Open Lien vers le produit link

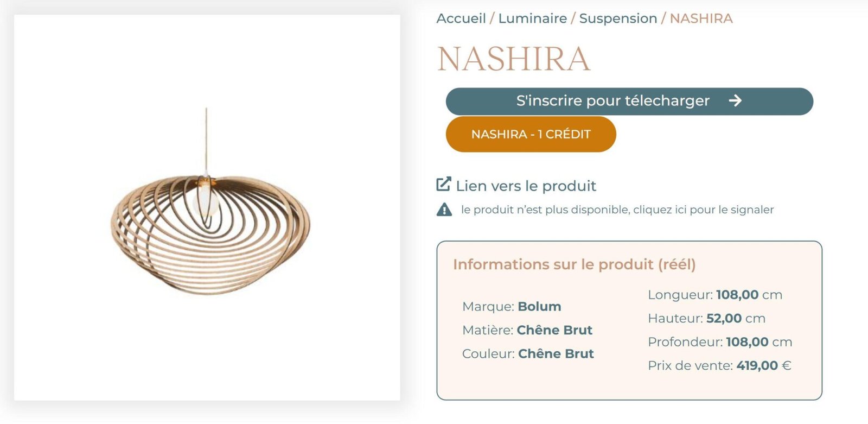point(526,186)
